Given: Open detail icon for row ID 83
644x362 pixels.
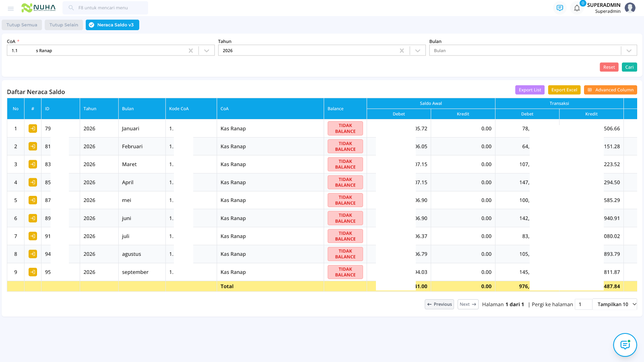Looking at the screenshot, I should point(33,165).
